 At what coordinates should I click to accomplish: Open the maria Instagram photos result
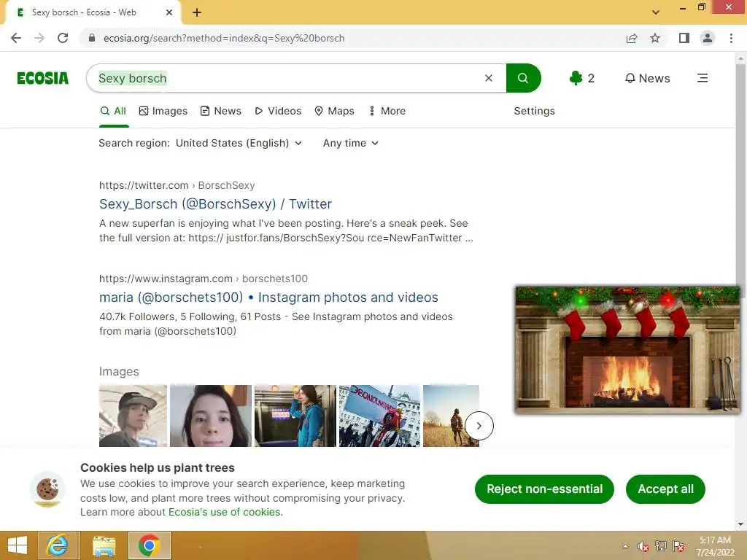pyautogui.click(x=268, y=297)
